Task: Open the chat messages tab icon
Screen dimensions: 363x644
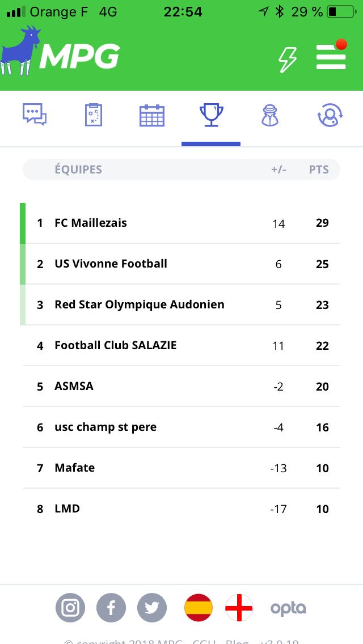Action: pyautogui.click(x=35, y=115)
